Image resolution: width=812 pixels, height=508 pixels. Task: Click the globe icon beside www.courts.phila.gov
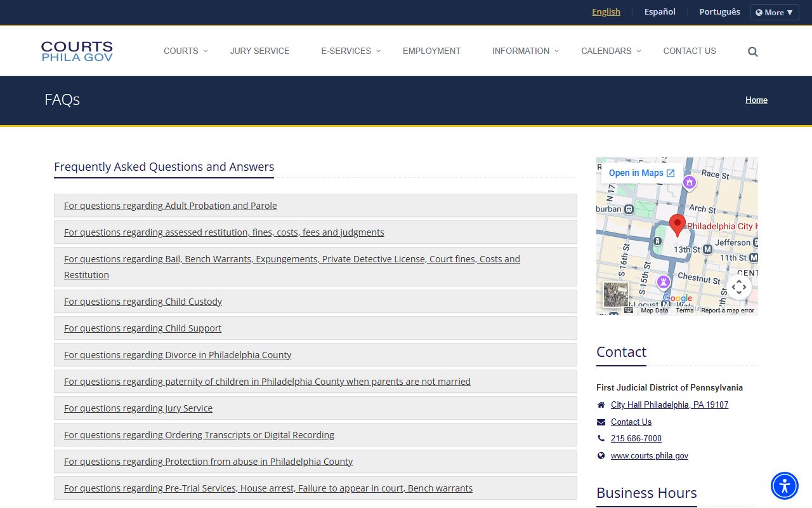coord(601,456)
